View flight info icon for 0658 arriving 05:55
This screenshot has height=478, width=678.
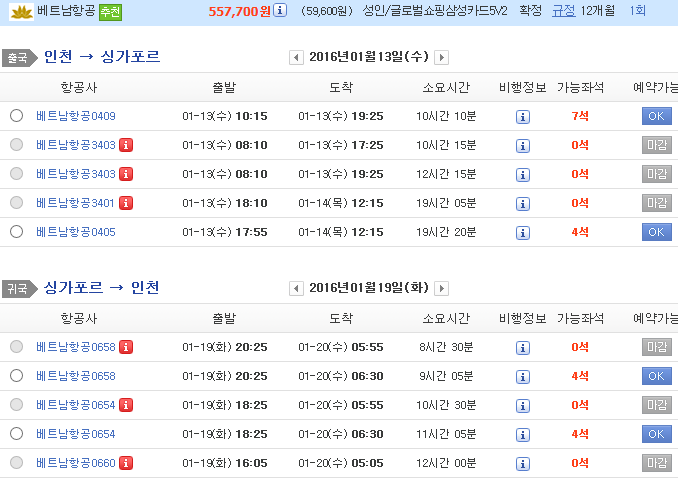523,348
